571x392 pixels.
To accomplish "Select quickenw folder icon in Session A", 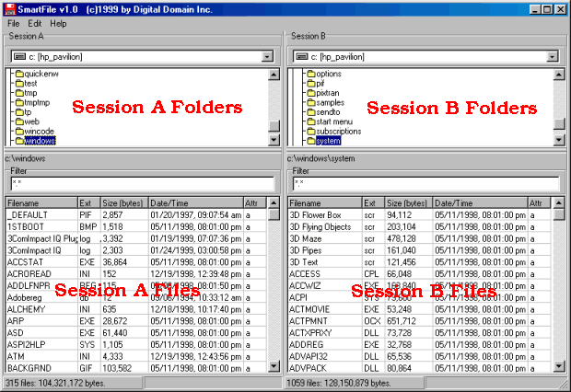I will pos(19,74).
